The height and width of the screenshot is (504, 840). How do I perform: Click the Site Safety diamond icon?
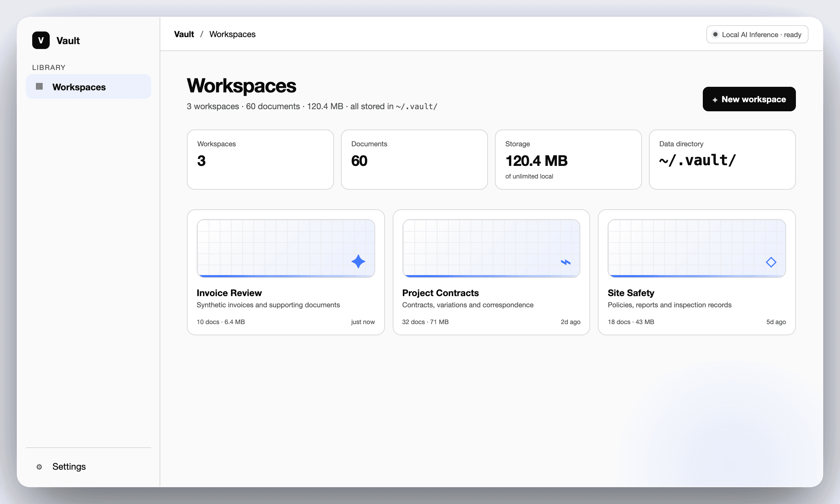771,262
